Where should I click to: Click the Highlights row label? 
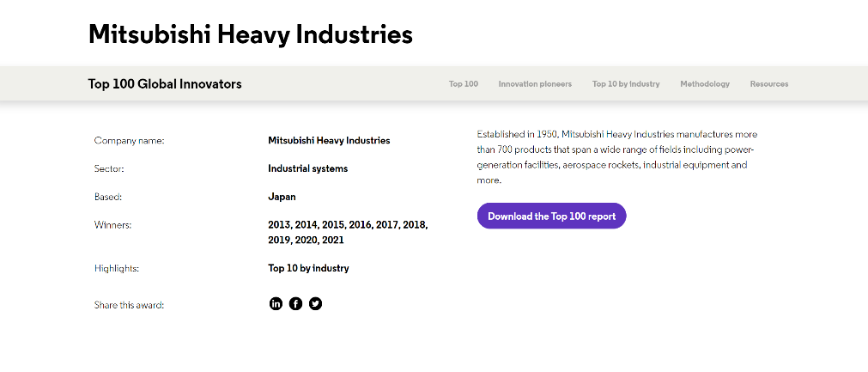click(117, 268)
